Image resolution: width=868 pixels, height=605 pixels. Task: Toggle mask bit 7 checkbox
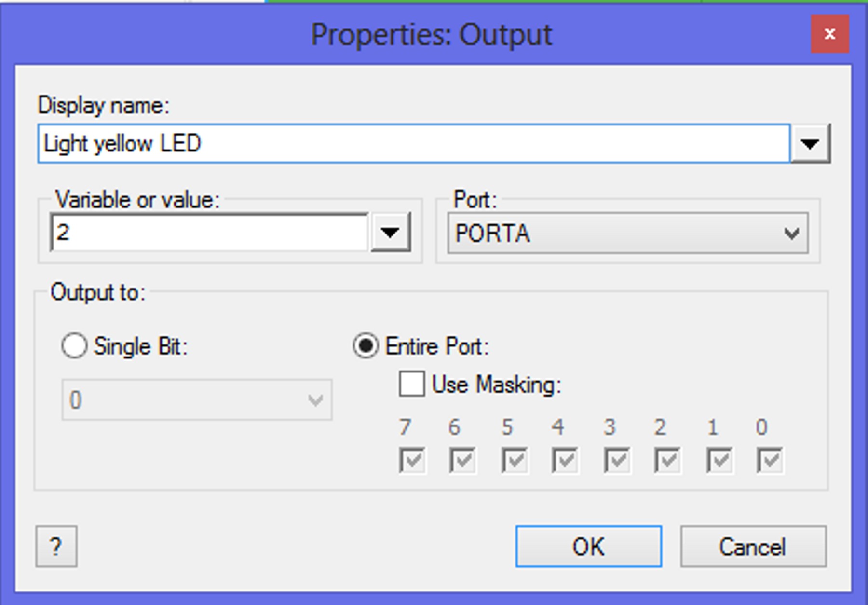point(412,460)
